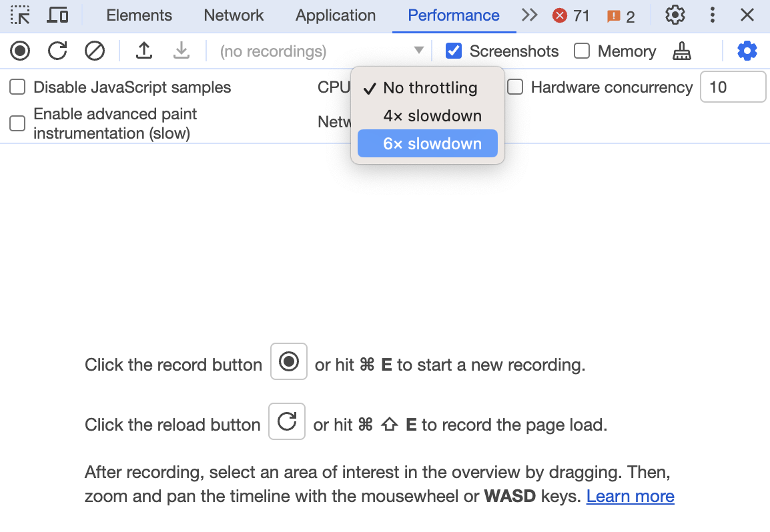Switch to the Elements tab
Screen dimensions: 770x532
tap(139, 15)
